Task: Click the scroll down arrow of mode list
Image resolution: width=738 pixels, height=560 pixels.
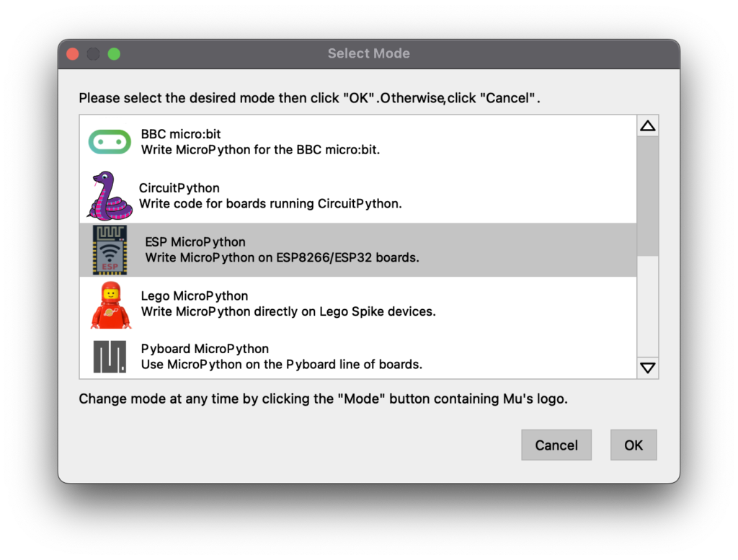Action: (648, 368)
